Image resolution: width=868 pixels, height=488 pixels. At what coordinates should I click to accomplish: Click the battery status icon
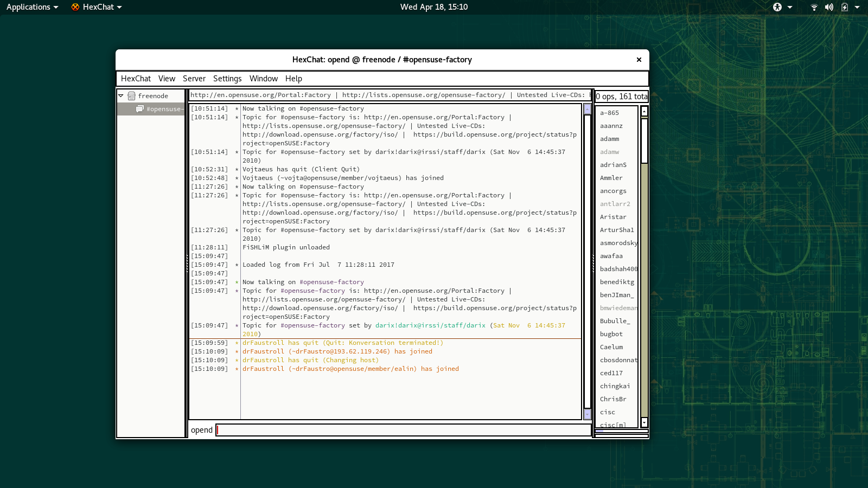pos(844,7)
